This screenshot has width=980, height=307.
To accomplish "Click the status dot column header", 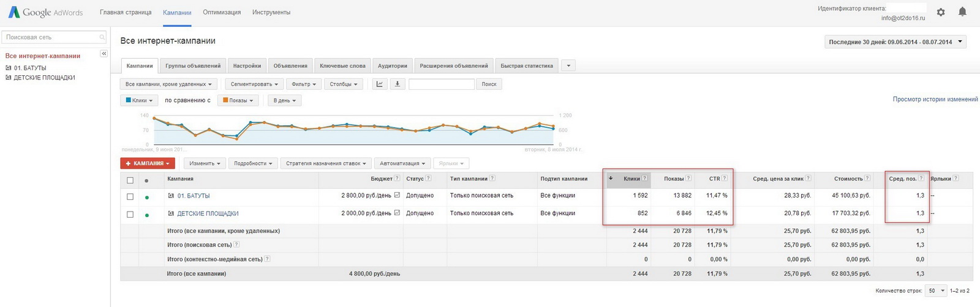I will [146, 180].
